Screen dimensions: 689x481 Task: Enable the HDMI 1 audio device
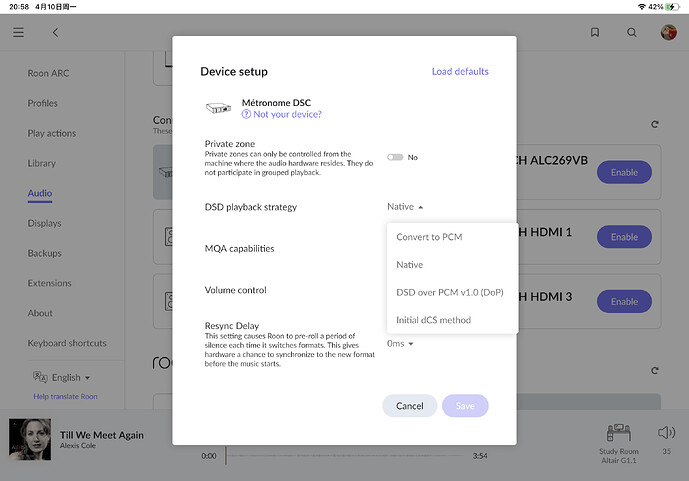624,237
